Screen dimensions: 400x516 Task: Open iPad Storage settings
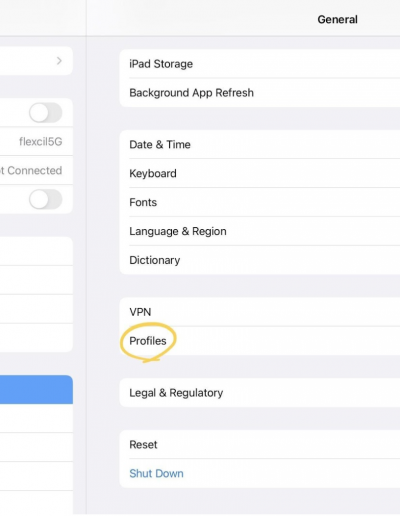point(260,64)
